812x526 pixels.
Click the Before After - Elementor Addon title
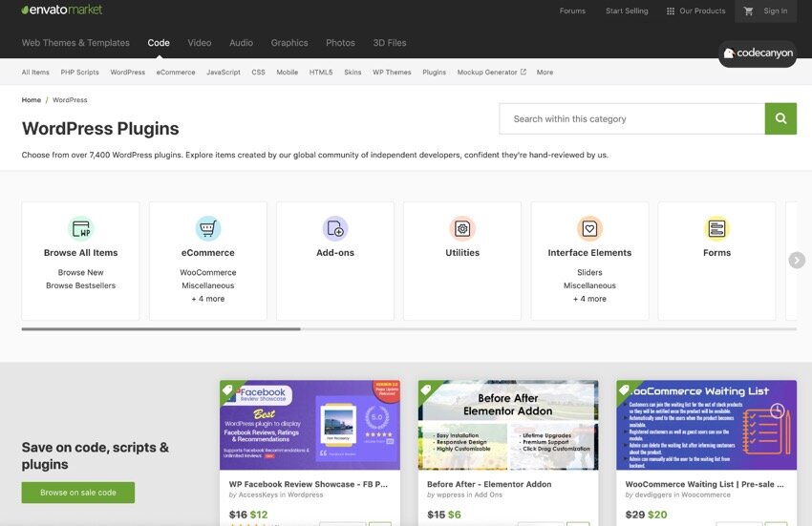489,484
